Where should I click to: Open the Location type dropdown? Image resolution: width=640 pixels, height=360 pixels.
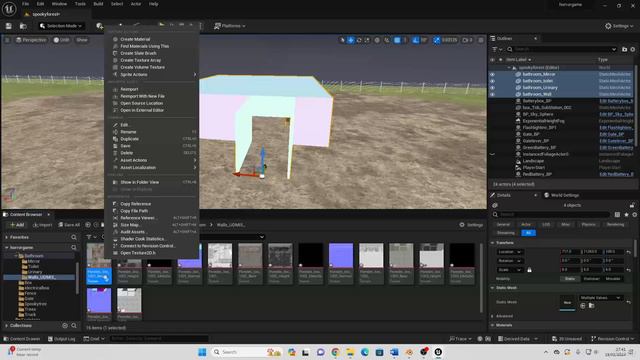pyautogui.click(x=509, y=252)
